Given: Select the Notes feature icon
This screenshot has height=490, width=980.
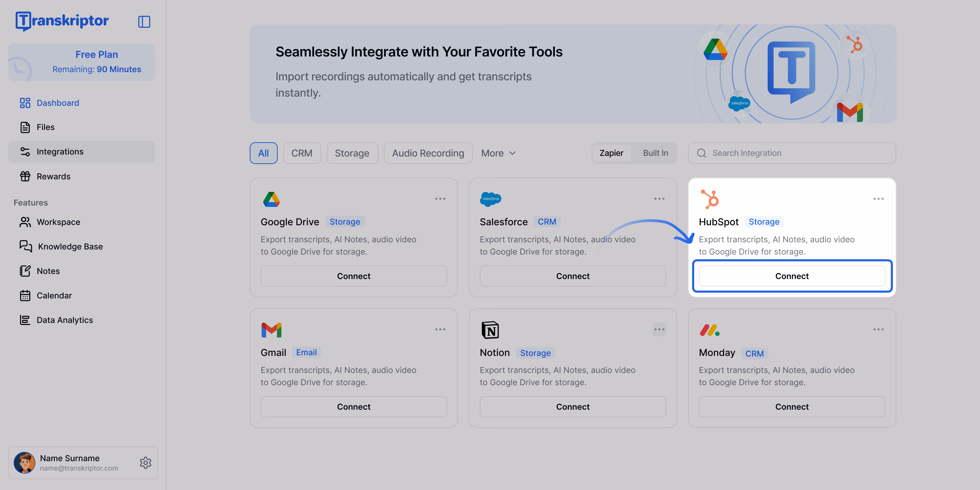Looking at the screenshot, I should 25,270.
